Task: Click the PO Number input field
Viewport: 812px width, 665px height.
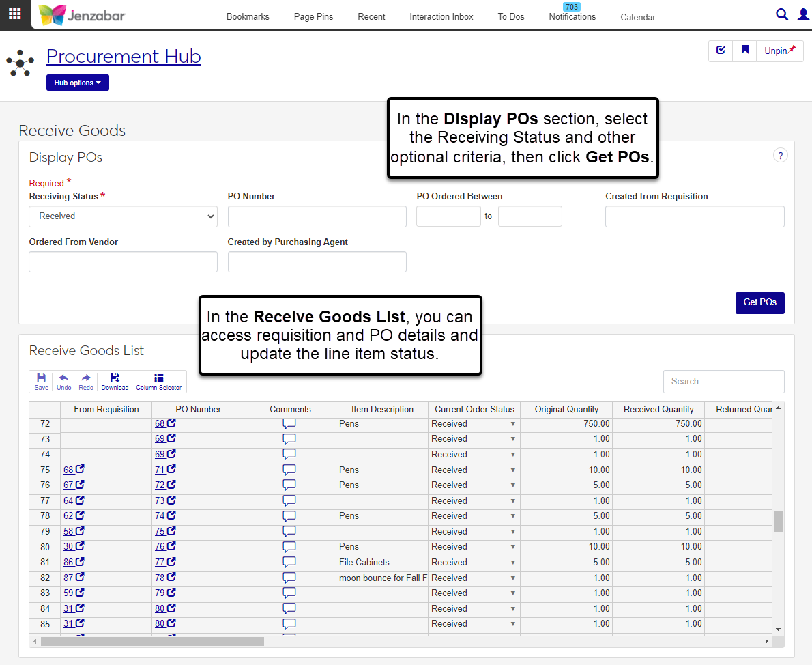Action: tap(317, 216)
